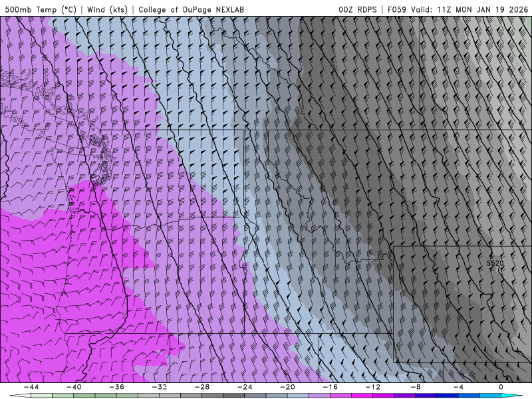Click the -4 legend value
The height and width of the screenshot is (399, 532).
[458, 387]
